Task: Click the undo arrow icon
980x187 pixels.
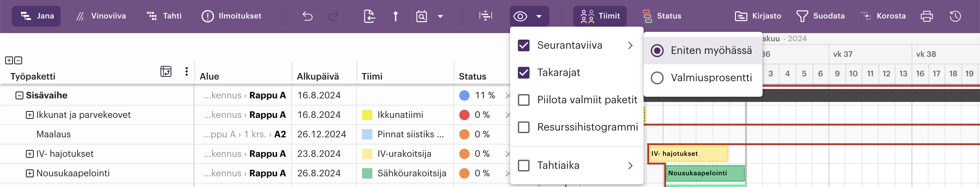Action: click(308, 16)
